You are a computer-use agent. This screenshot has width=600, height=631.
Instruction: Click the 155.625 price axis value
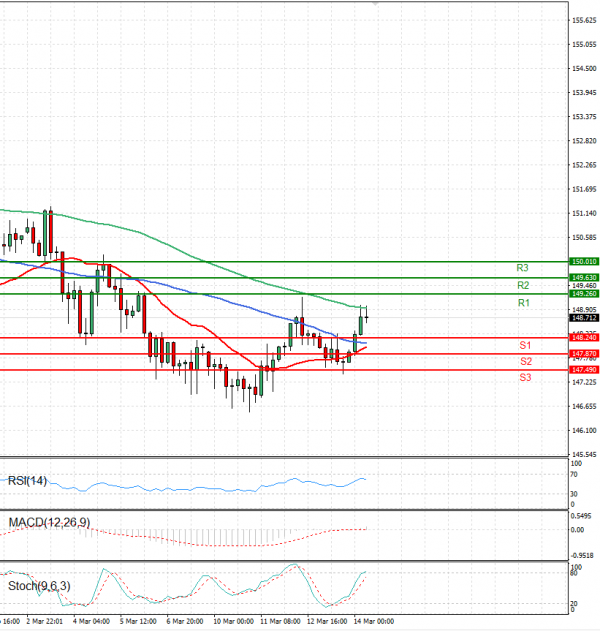[584, 20]
